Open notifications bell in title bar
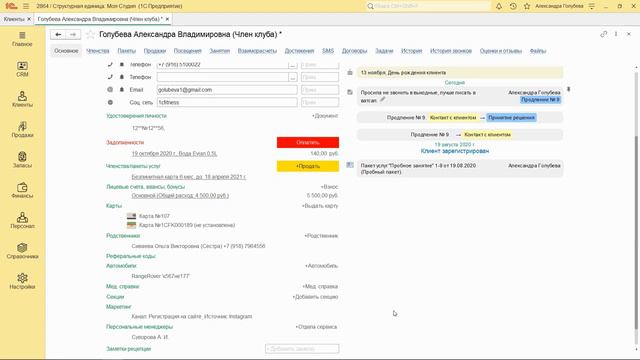Screen dimensions: 640x360 point(499,6)
